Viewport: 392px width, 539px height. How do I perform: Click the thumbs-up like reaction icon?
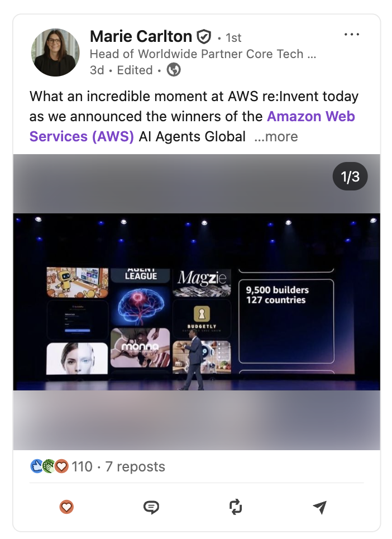coord(36,466)
